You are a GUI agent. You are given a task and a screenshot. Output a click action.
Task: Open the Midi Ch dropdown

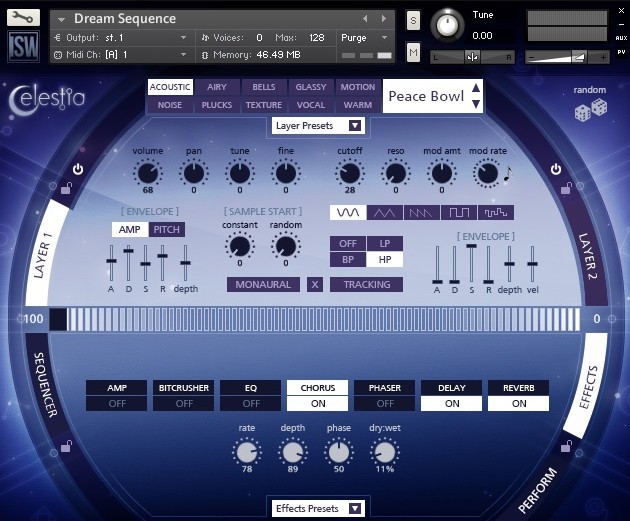[124, 55]
